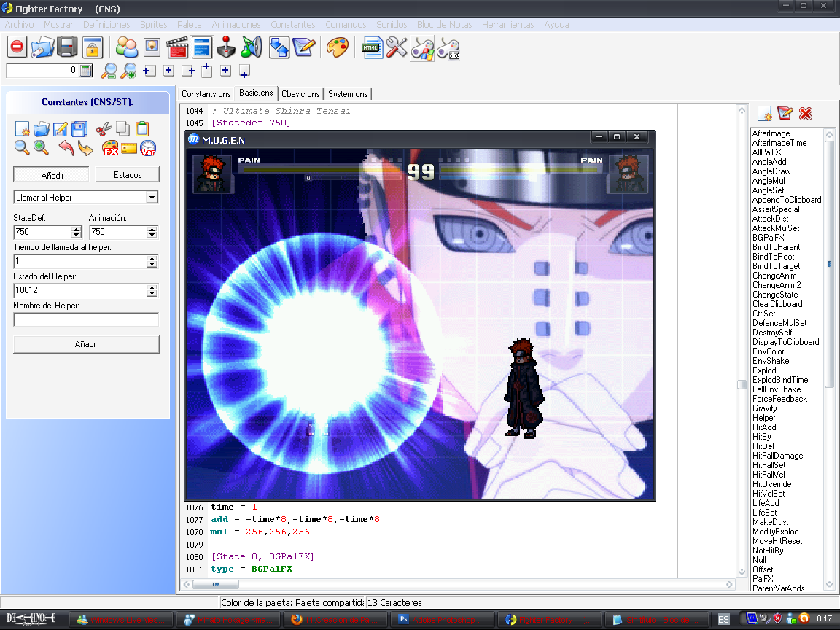Redo with the orange curved arrow icon
This screenshot has height=630, width=840.
[x=85, y=147]
